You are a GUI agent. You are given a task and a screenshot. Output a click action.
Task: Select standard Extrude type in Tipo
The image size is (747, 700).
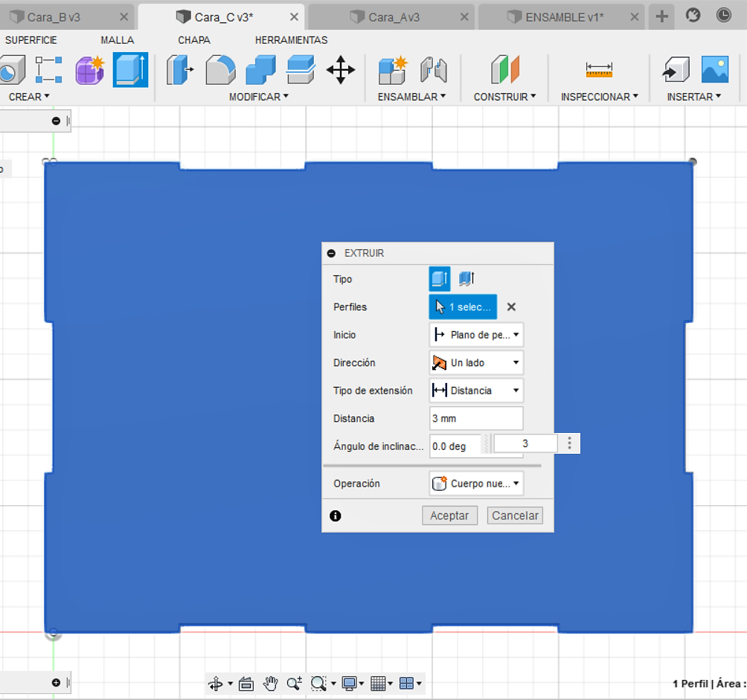(439, 278)
